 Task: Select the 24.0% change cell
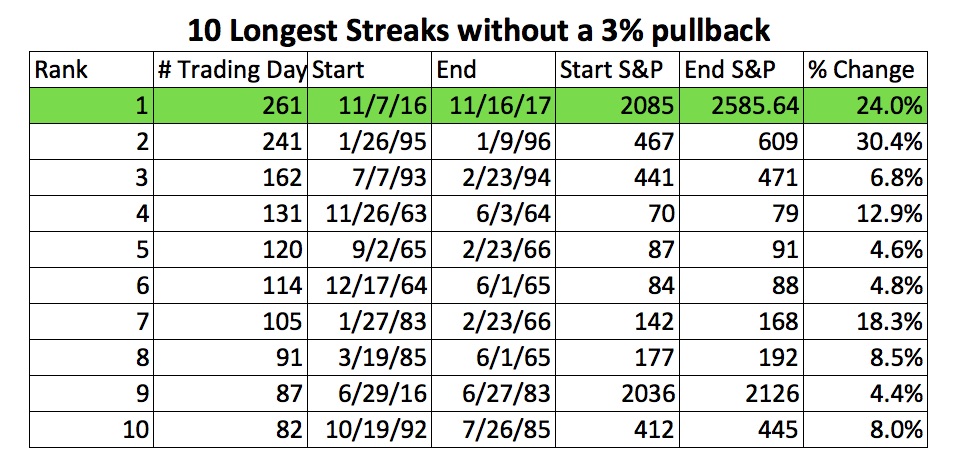(x=865, y=106)
